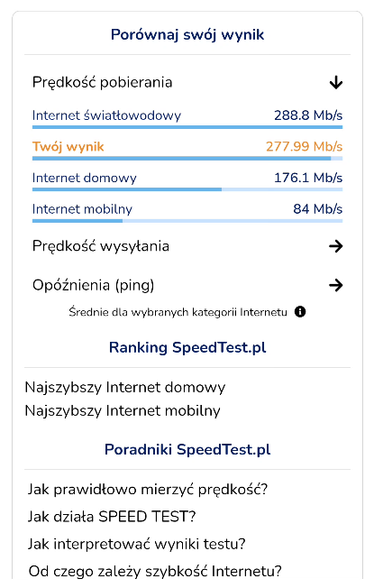374x588 pixels.
Task: Click the Poradniki SpeedTest.pl heading
Action: click(x=187, y=449)
